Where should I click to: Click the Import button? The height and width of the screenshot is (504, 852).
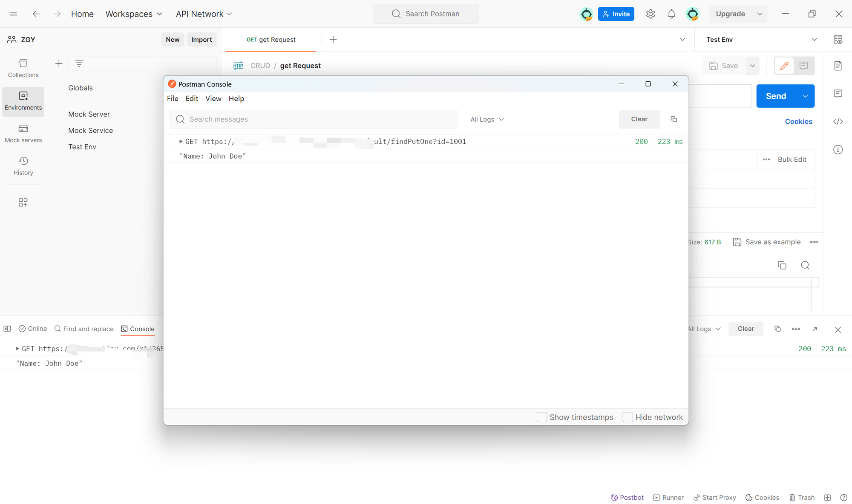coord(201,40)
